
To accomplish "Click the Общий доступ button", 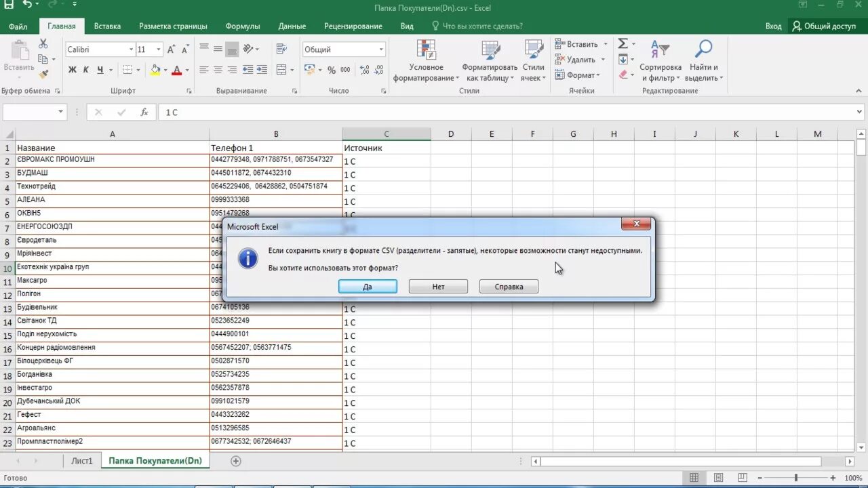I will 824,26.
